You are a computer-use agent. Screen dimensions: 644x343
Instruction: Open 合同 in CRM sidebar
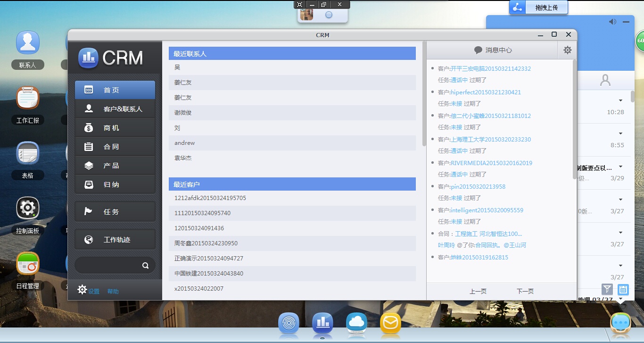(115, 147)
